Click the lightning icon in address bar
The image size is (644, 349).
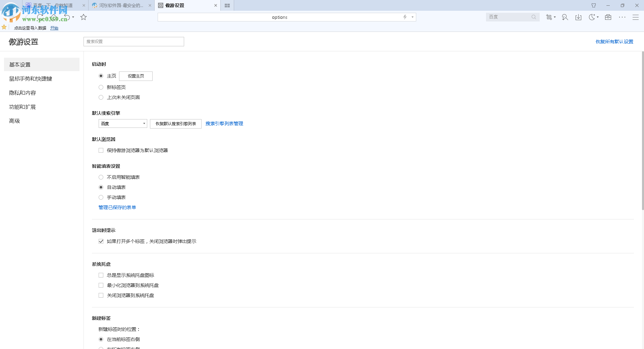405,17
